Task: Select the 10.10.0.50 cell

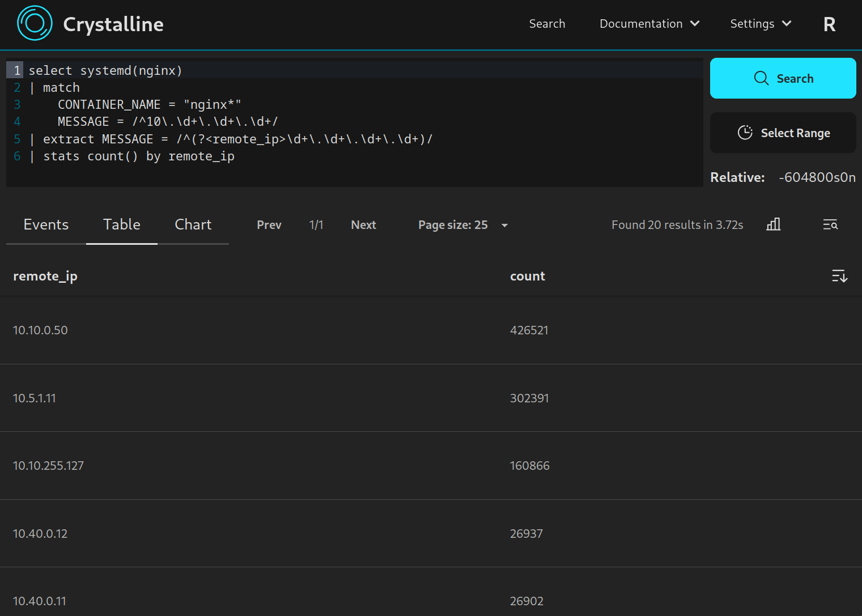Action: pos(40,330)
